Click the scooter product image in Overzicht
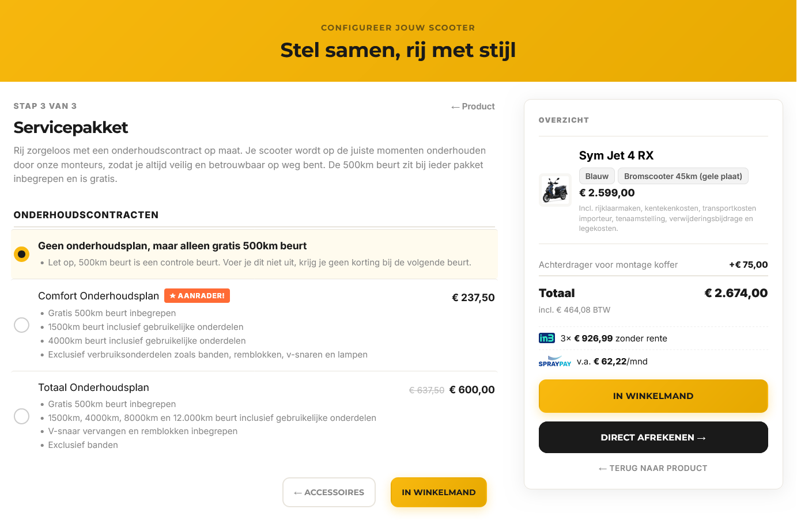Viewport: 797px width, 532px height. [x=554, y=189]
